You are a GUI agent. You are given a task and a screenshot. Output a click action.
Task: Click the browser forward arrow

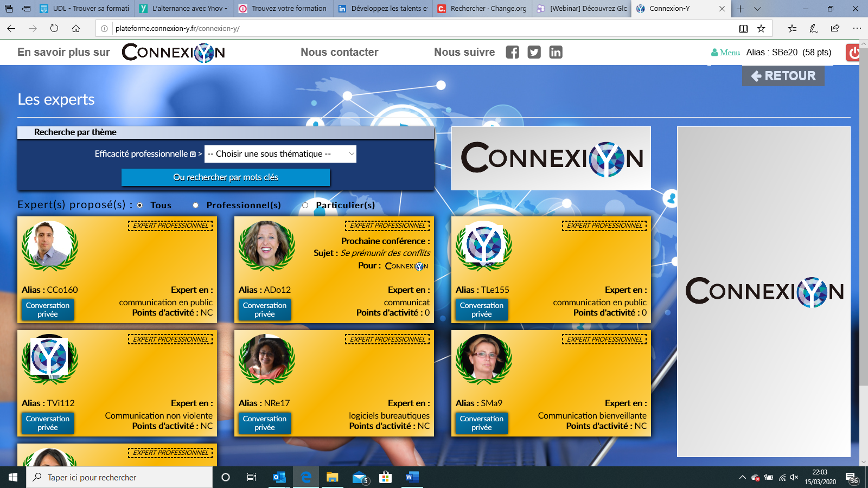click(33, 28)
